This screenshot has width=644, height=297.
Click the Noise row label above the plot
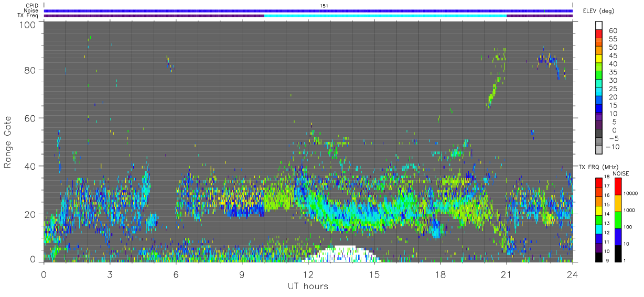click(x=30, y=10)
